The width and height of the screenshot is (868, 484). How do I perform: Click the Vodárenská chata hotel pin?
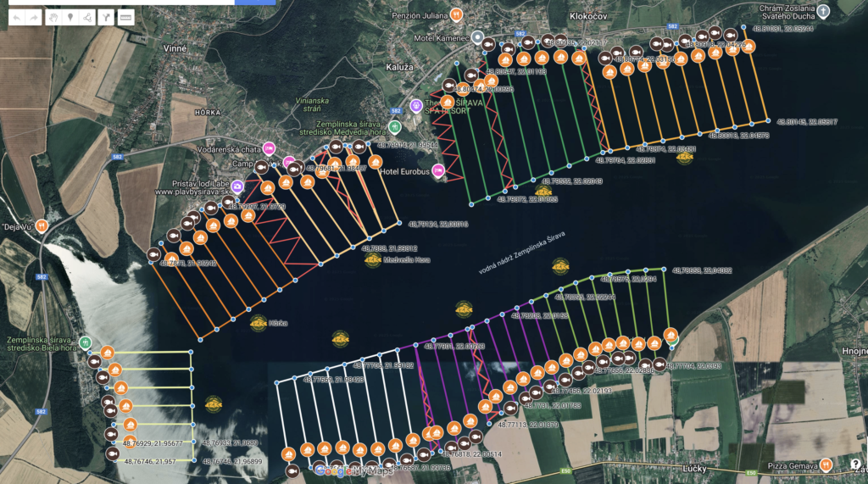pyautogui.click(x=269, y=148)
